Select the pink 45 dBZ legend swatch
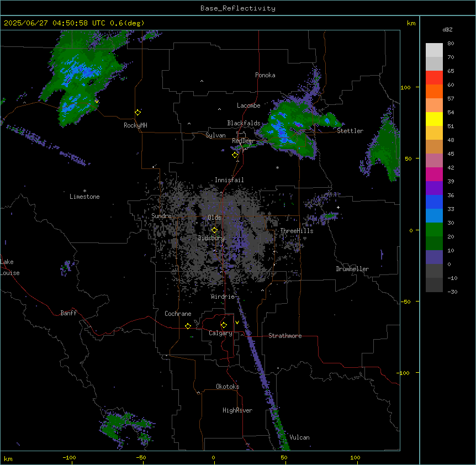 [434, 161]
